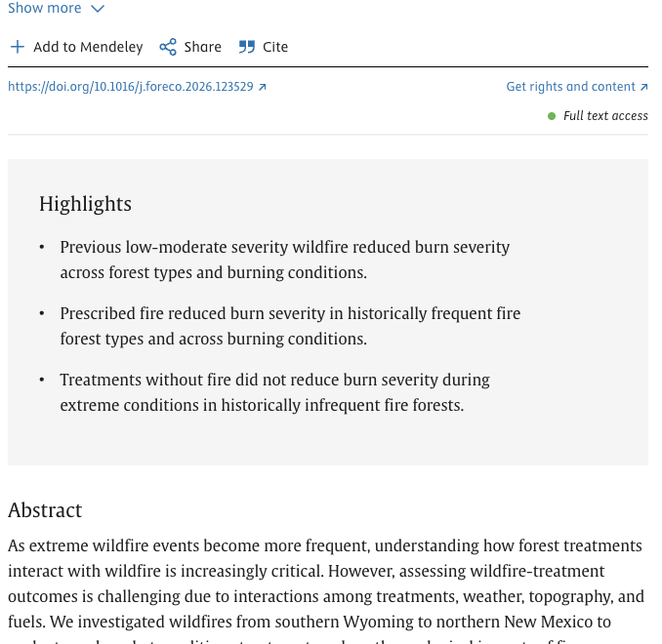The width and height of the screenshot is (662, 644).
Task: Click the Show more text
Action: pyautogui.click(x=44, y=9)
